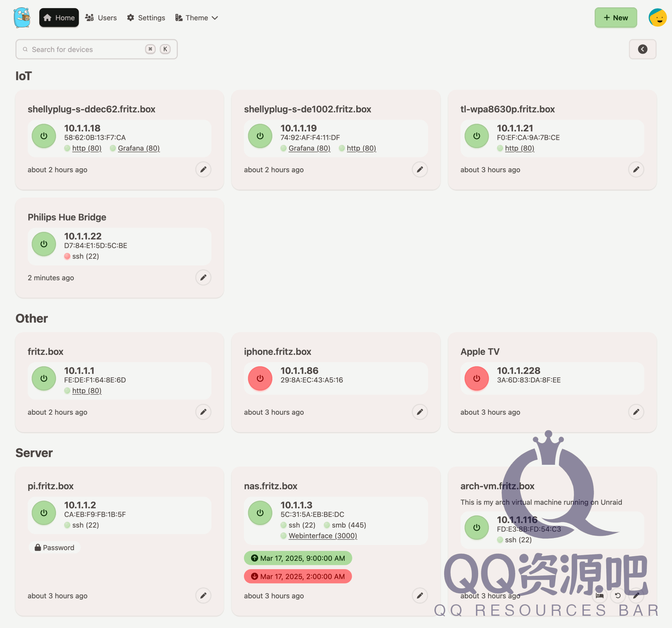Edit iphone.fritz.box with pencil icon
Viewport: 672px width, 628px height.
point(420,412)
